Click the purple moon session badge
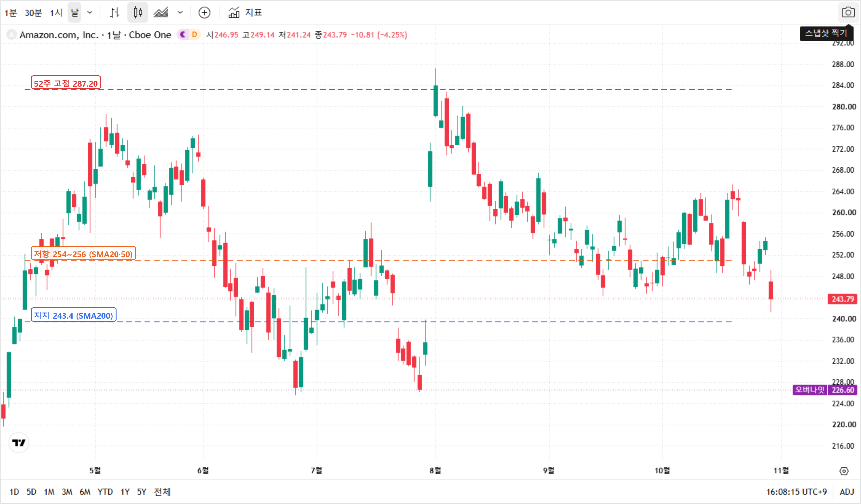Image resolution: width=861 pixels, height=504 pixels. tap(183, 34)
